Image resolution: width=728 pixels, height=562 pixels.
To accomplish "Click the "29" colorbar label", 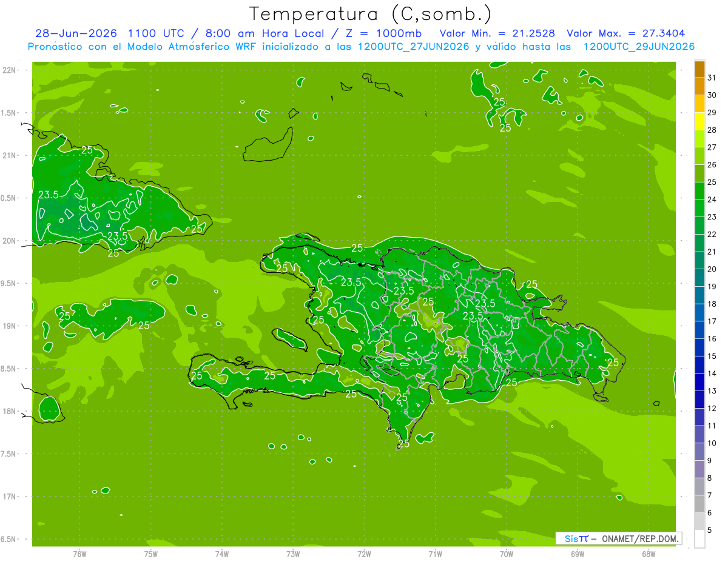I will pyautogui.click(x=712, y=112).
